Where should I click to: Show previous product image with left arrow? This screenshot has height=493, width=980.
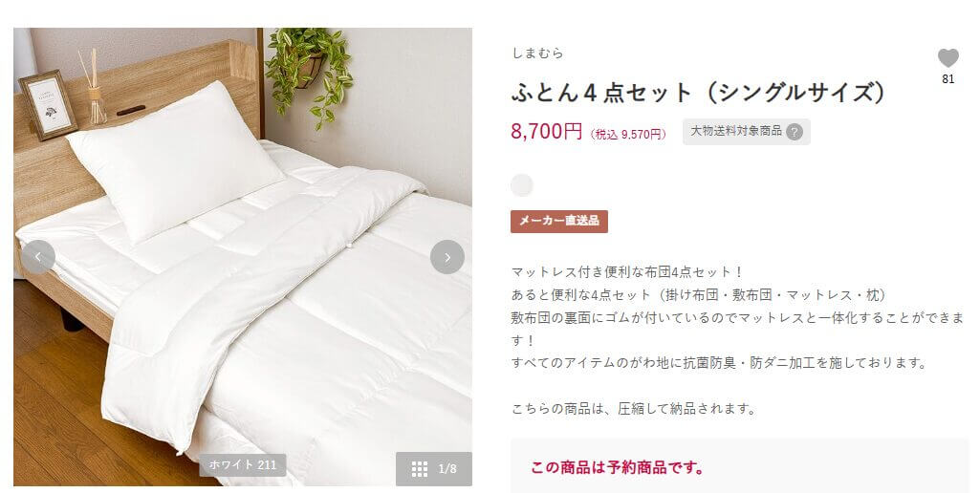click(38, 257)
